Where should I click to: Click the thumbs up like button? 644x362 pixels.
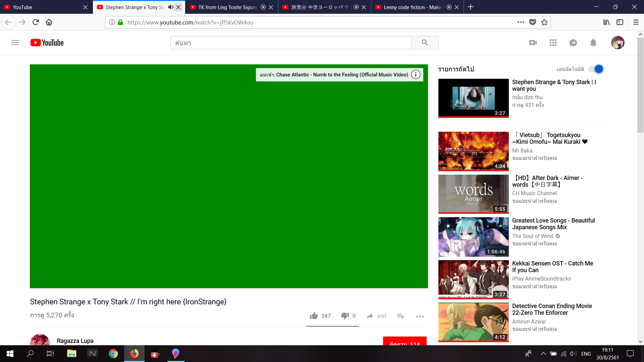point(314,316)
